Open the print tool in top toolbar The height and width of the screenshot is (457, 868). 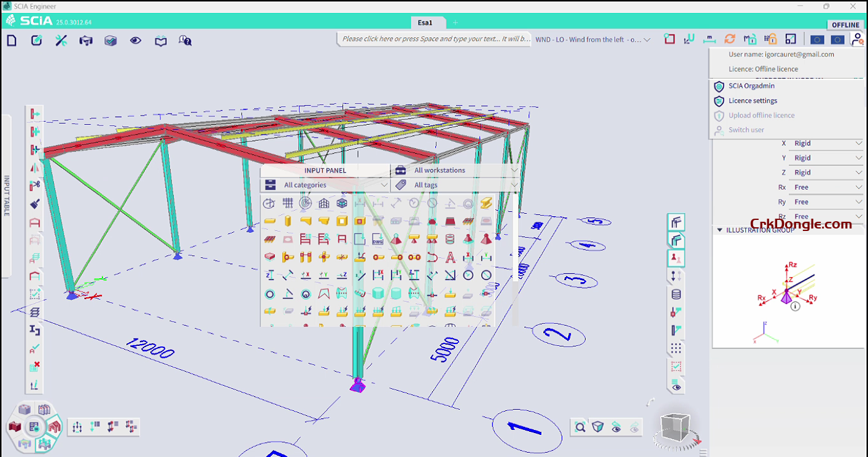click(x=85, y=40)
